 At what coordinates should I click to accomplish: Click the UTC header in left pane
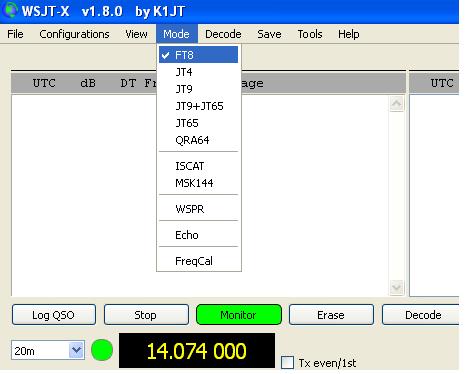(44, 83)
